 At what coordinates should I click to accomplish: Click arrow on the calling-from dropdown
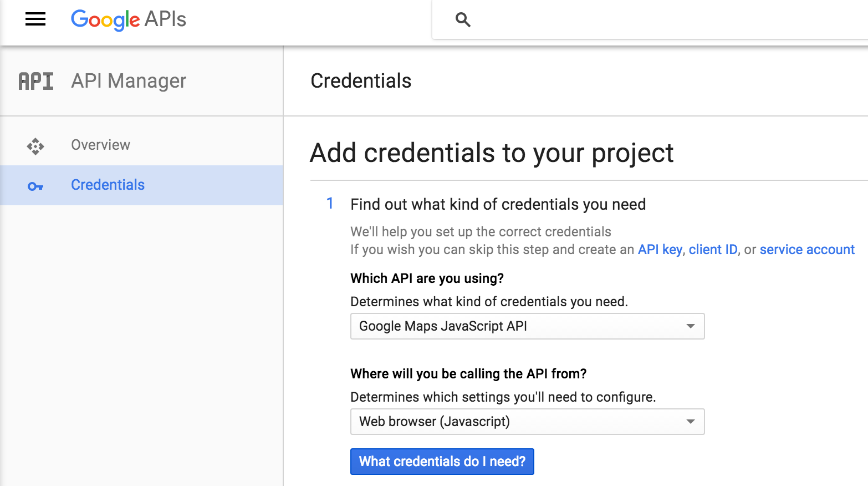click(691, 422)
